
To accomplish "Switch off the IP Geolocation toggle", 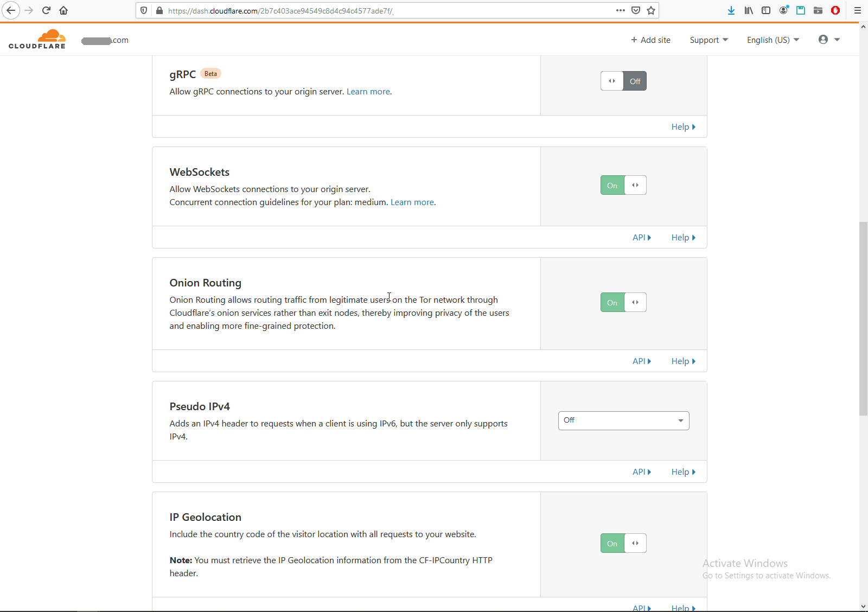I will coord(623,544).
